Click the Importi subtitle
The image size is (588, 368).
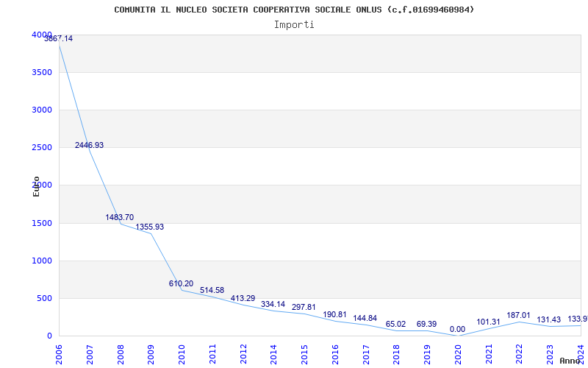294,25
